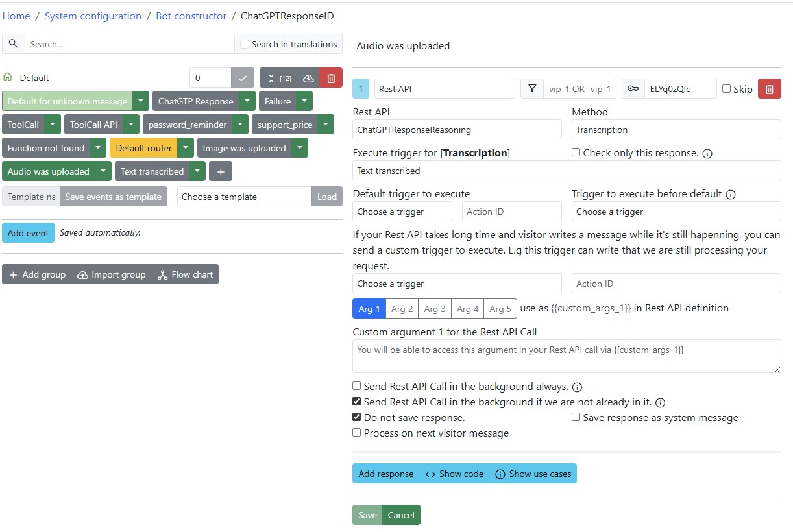This screenshot has width=793, height=532.
Task: Switch to the Arg 3 tab
Action: coord(435,309)
